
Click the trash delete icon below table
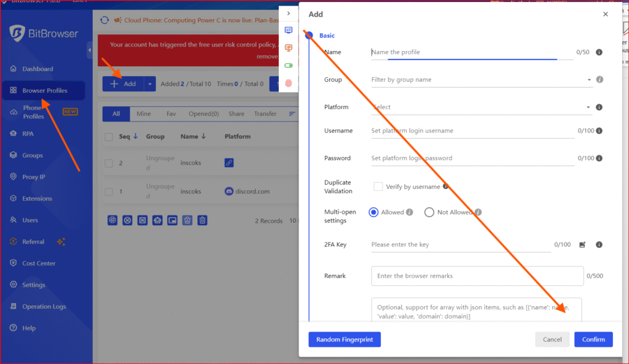click(202, 220)
